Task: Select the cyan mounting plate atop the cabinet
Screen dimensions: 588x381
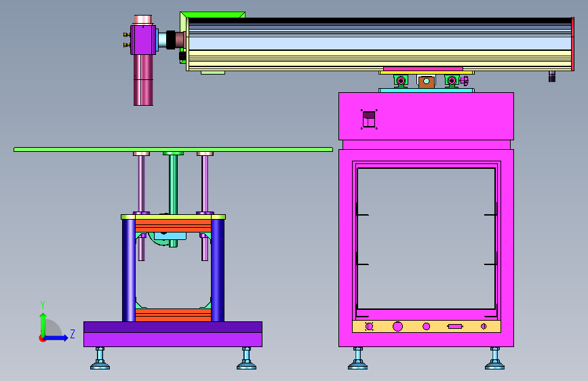Action: tap(427, 90)
